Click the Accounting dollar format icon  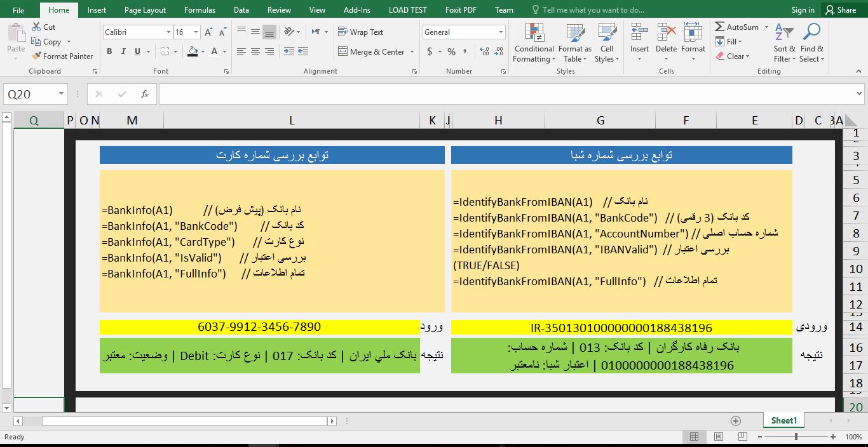pos(430,51)
